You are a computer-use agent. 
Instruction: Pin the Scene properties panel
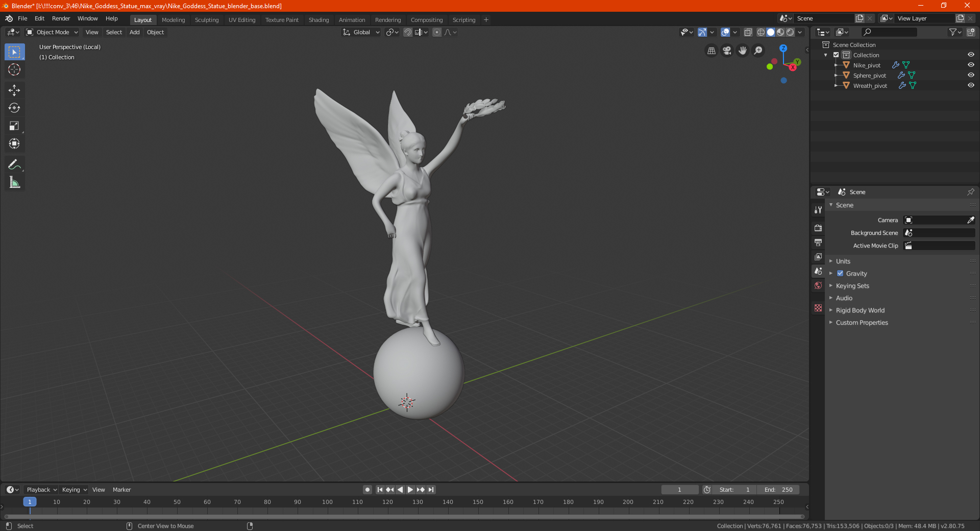[970, 192]
